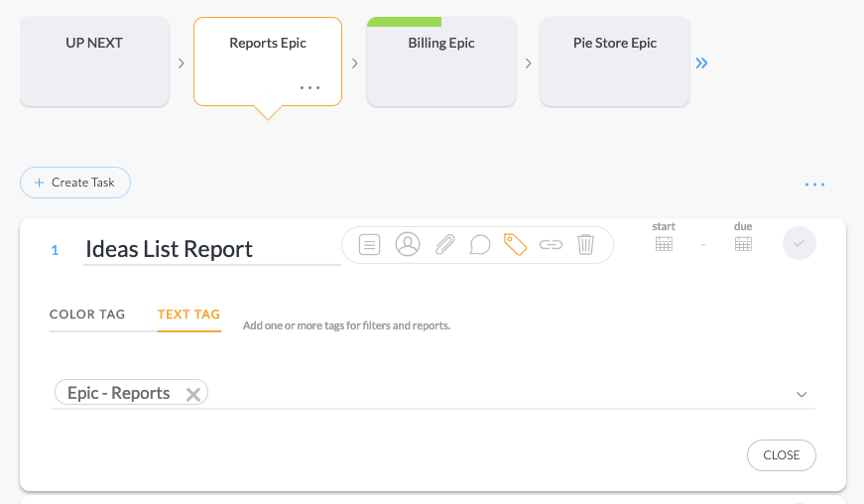
Task: Click the Create Task button
Action: (75, 183)
